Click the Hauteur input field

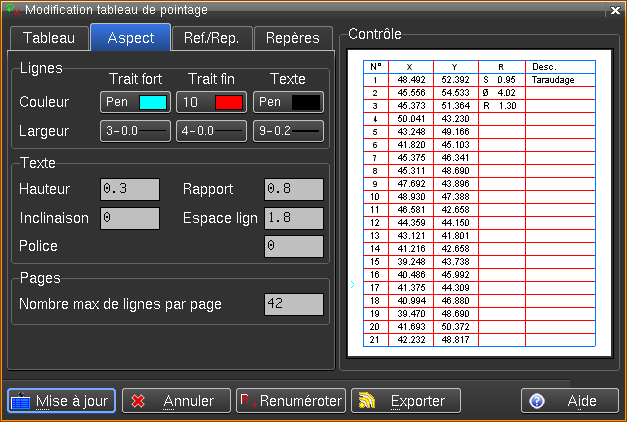(130, 190)
